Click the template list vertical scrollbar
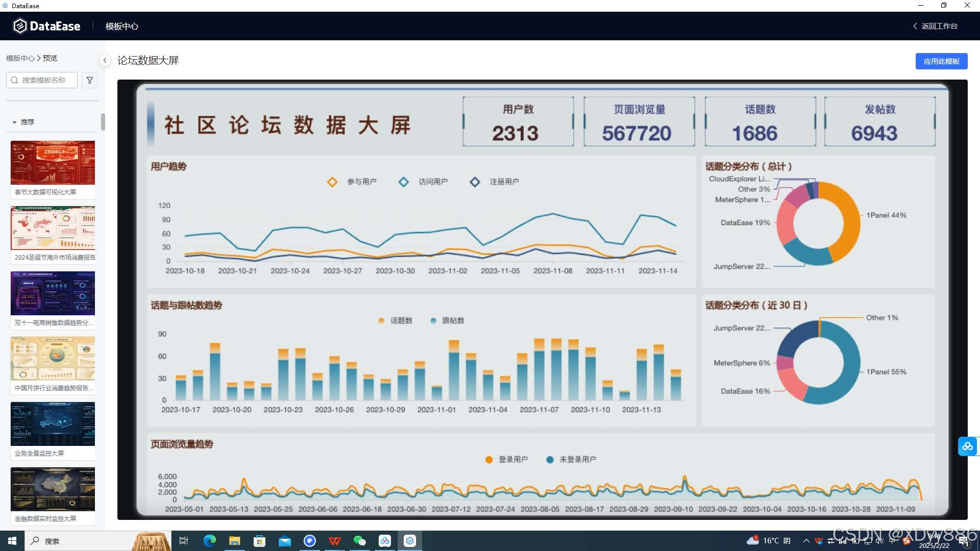Viewport: 980px width, 551px height. point(103,122)
